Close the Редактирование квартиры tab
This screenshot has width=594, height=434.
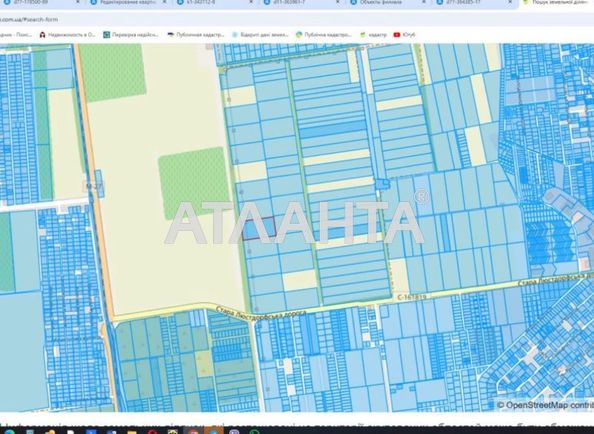coord(164,2)
